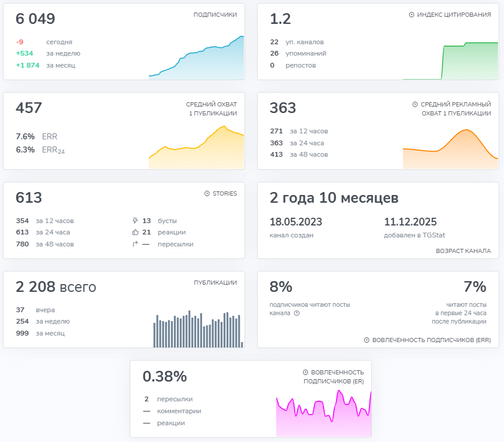Open the ПОДПИСЧИКИ card header
The image size is (504, 442).
pyautogui.click(x=215, y=14)
